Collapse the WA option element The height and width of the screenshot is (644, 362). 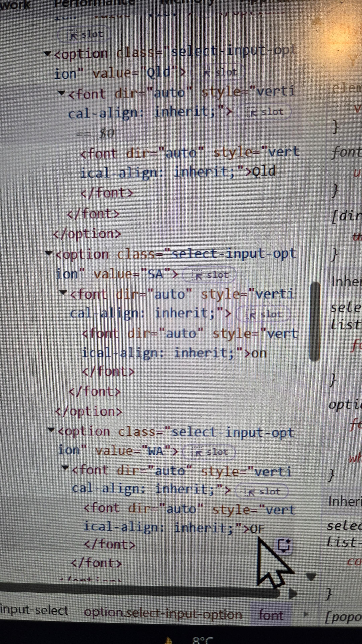(x=51, y=430)
